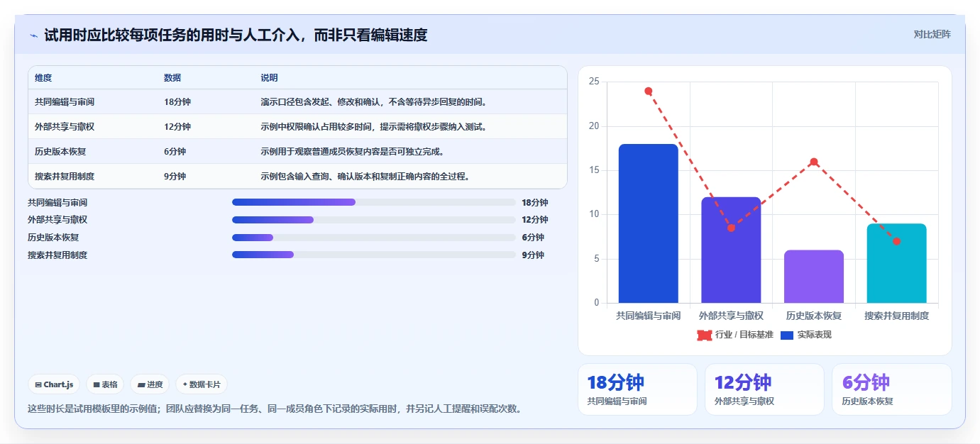Click x-axis label 搜索并复用制度

(x=896, y=316)
